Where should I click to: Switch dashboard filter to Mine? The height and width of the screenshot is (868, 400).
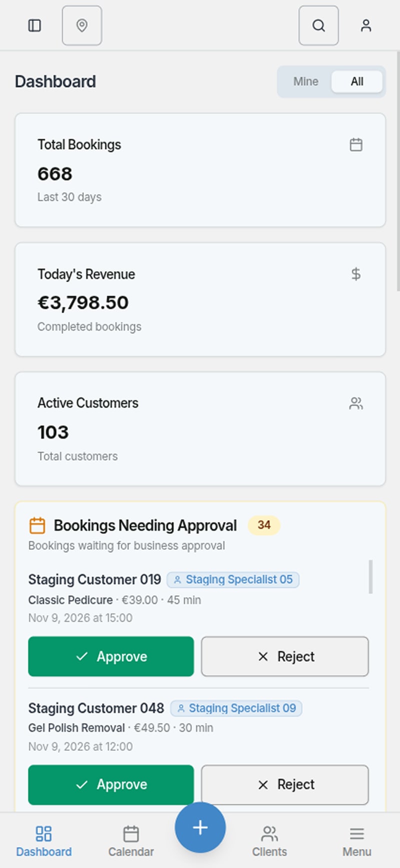point(305,82)
